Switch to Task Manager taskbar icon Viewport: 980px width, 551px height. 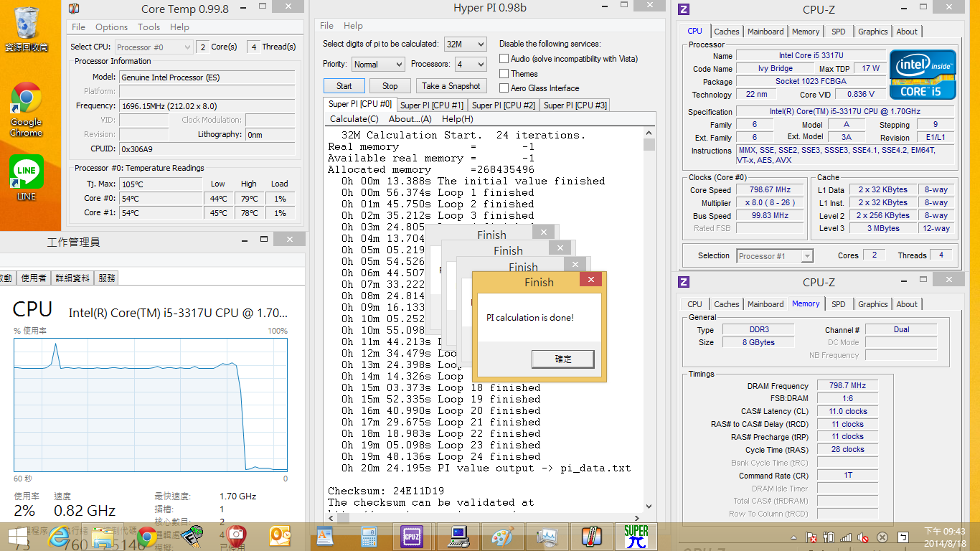[547, 536]
